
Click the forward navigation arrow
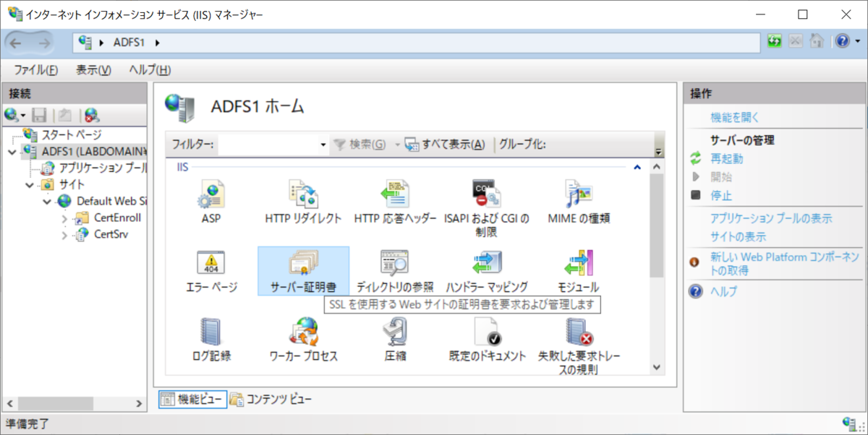coord(45,43)
